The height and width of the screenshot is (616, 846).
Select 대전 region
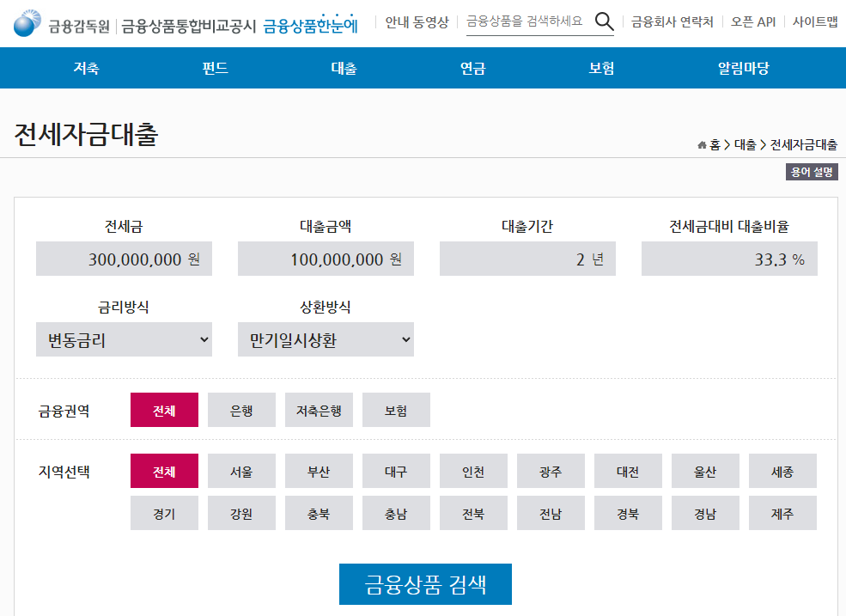coord(628,471)
